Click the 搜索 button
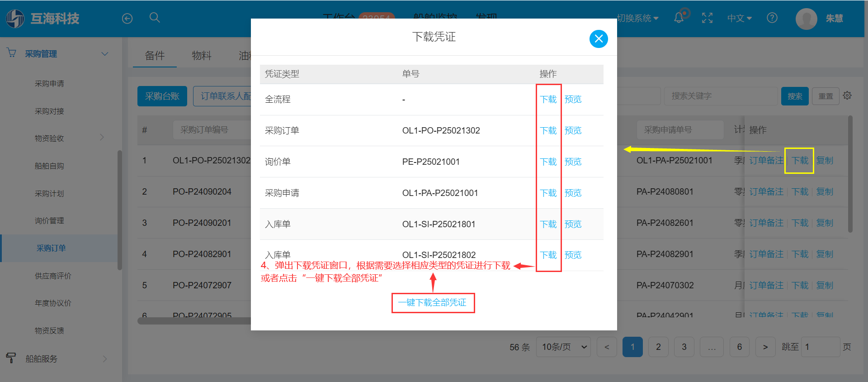This screenshot has height=382, width=868. [x=795, y=96]
